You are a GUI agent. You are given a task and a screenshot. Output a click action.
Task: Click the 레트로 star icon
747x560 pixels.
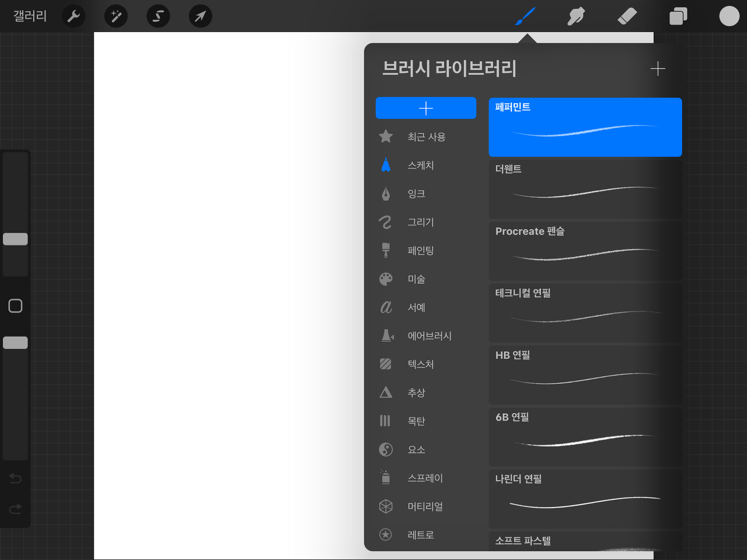point(385,534)
